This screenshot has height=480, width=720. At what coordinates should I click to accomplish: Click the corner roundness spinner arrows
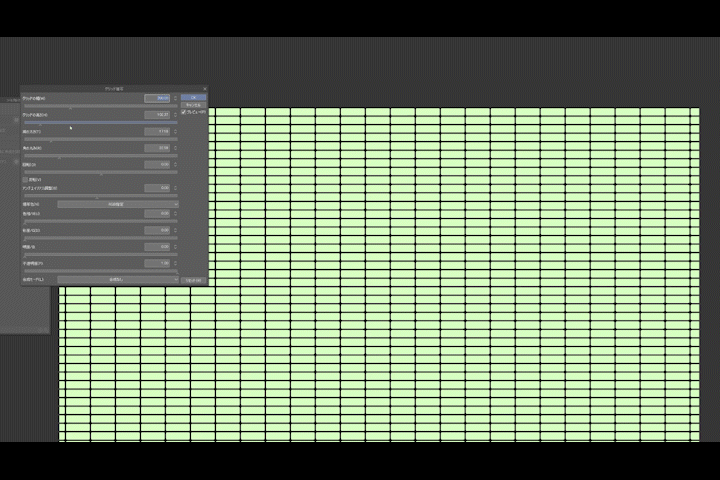pos(175,148)
